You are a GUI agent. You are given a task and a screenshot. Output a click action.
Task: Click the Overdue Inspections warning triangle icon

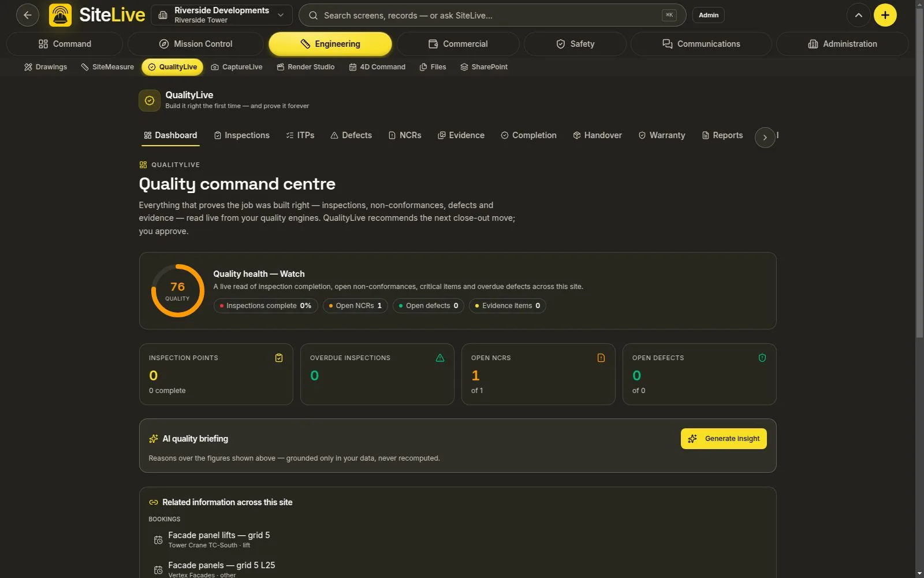(440, 358)
